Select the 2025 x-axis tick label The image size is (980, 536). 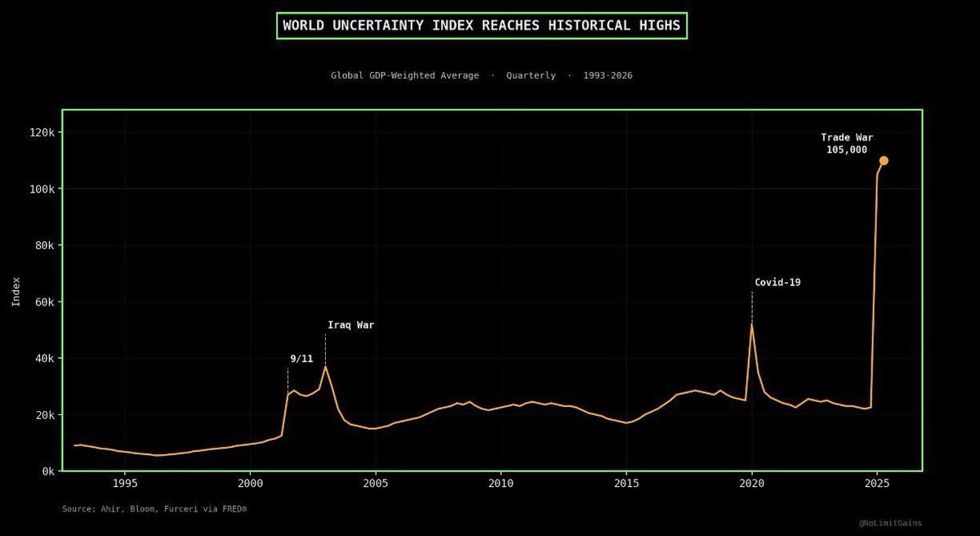[875, 484]
